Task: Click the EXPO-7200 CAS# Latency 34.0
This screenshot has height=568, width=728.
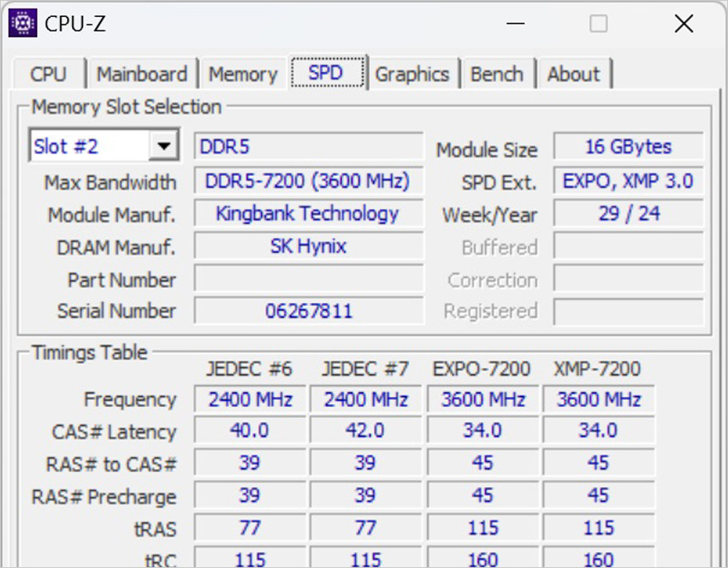Action: [483, 430]
